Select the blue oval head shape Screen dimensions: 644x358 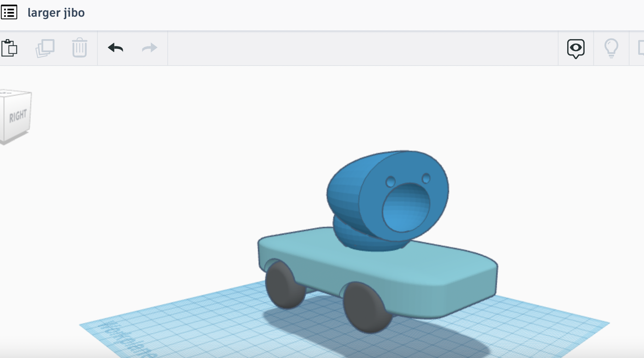coord(388,196)
